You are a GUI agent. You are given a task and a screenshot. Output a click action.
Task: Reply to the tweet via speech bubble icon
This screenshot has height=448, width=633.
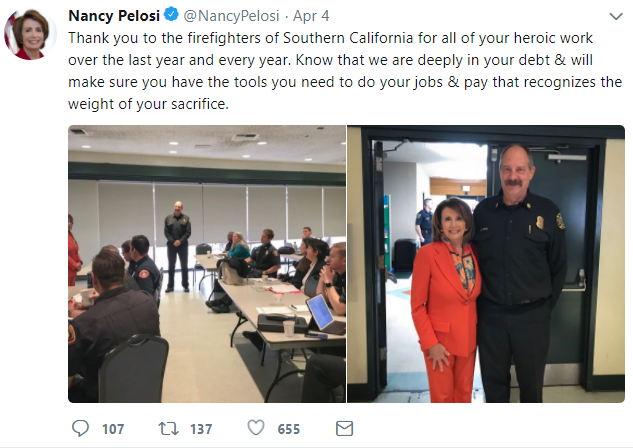[81, 428]
